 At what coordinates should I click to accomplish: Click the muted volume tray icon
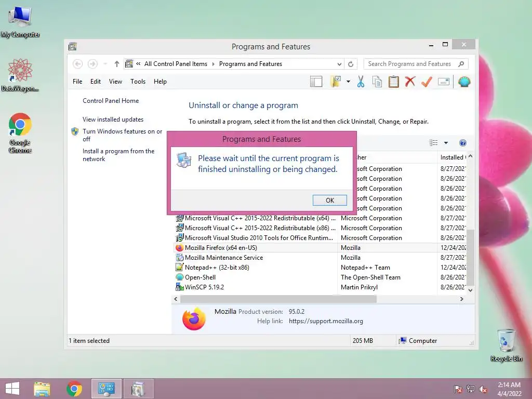coord(483,389)
